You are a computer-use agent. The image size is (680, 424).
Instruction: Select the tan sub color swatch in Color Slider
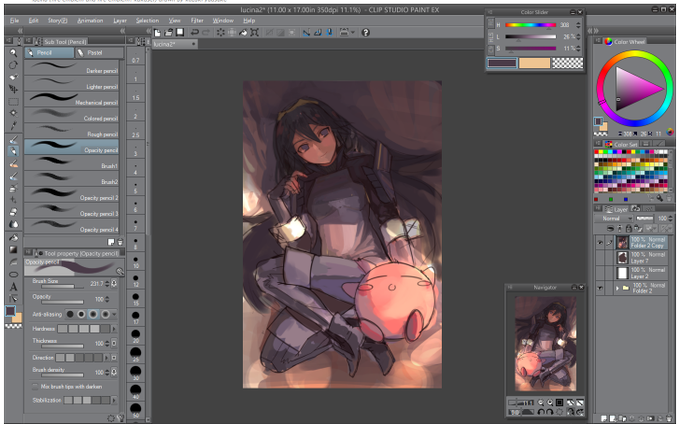point(534,63)
